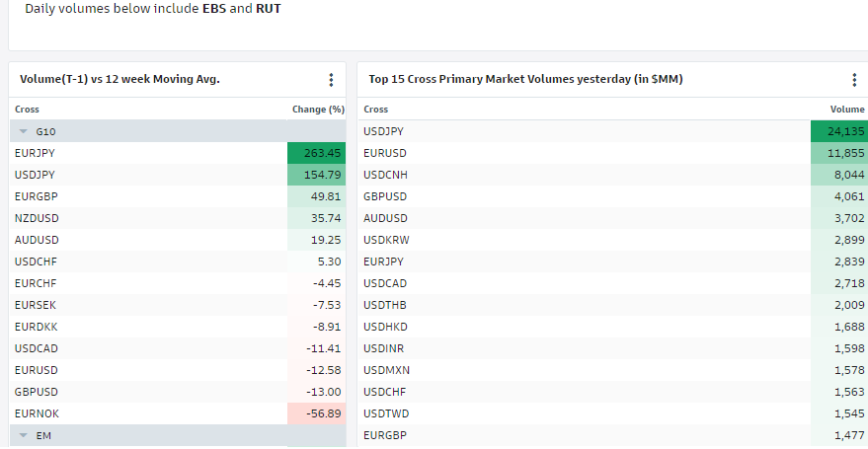Open kebab menu of Volume(T-1) panel
The height and width of the screenshot is (449, 868).
[x=331, y=80]
